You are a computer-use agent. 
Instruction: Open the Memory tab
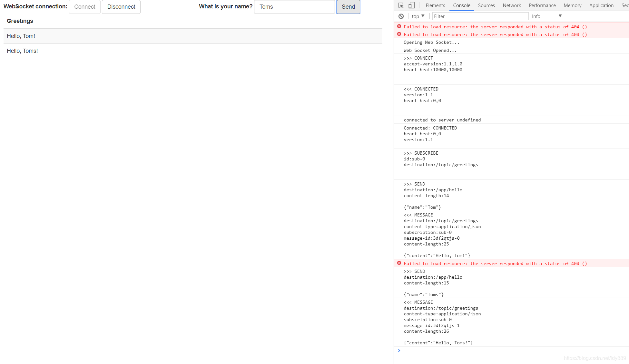572,5
